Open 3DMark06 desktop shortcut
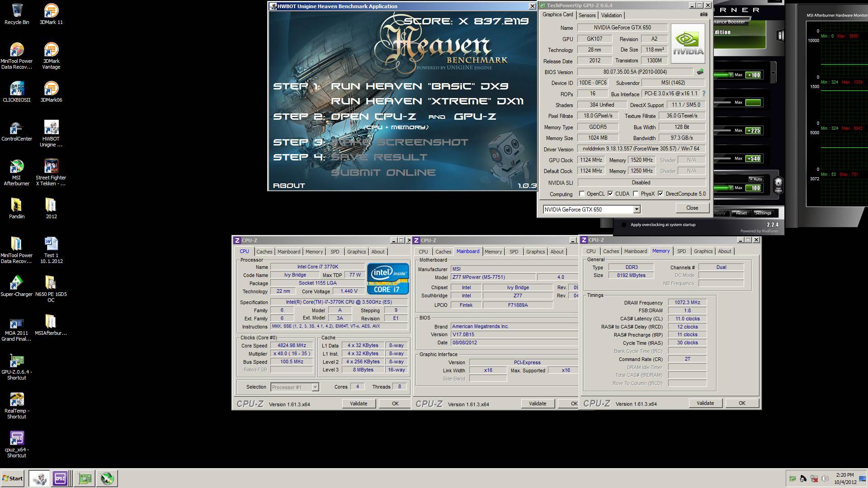868x488 pixels. coord(51,92)
